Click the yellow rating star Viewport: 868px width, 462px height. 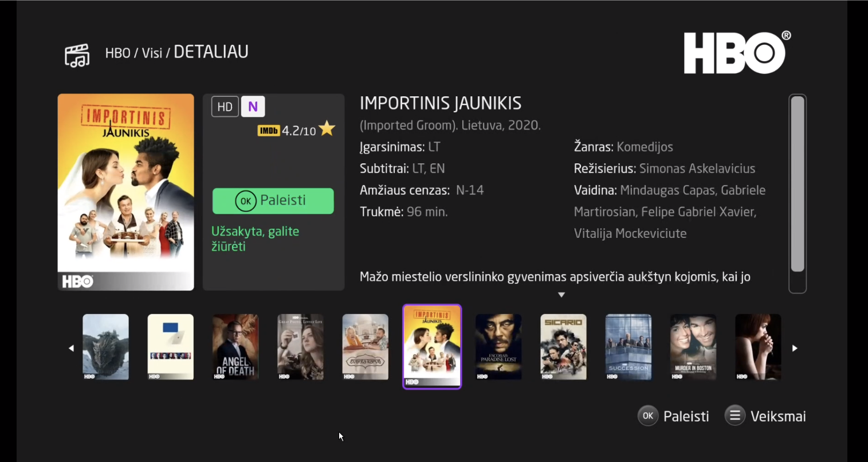327,128
